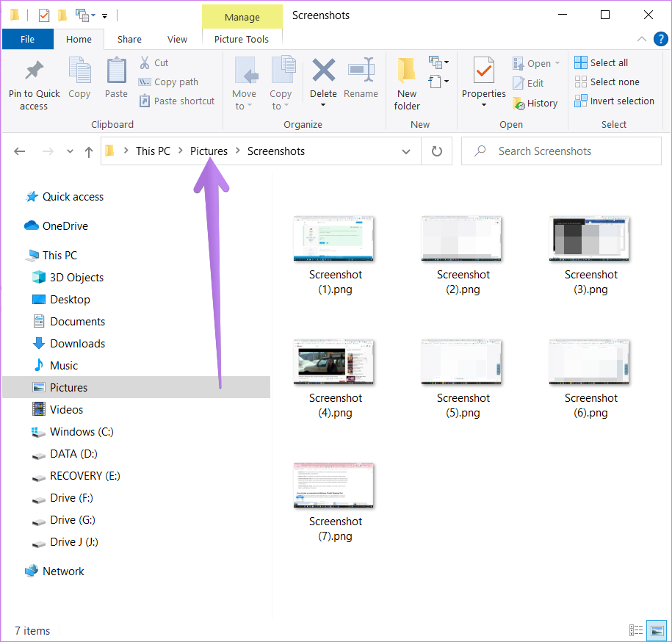Click the Copy icon in the Clipboard group
The width and height of the screenshot is (672, 642).
79,81
